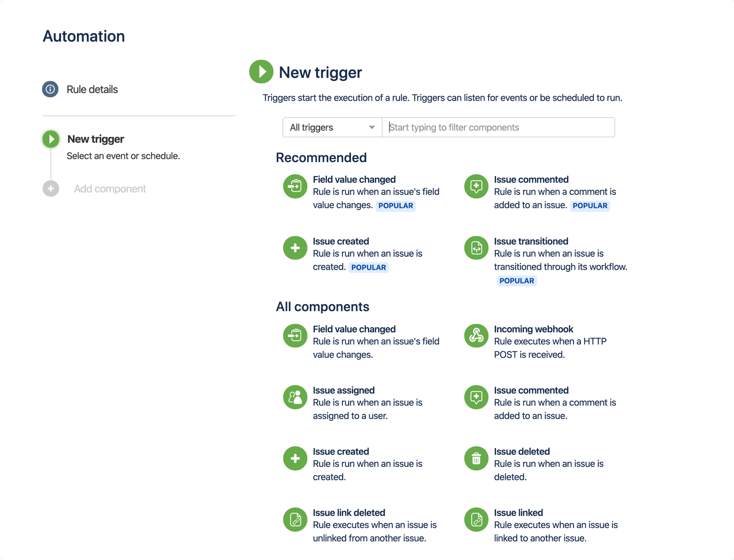Select Issue created under All components

341,451
